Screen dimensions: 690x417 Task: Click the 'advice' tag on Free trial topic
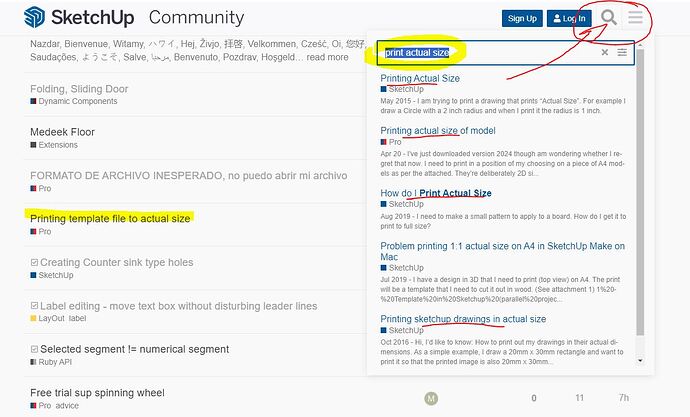tap(67, 406)
